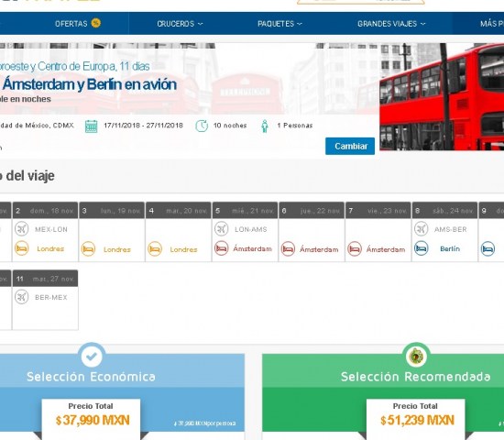Expand the CRUCEROS dropdown menu

(180, 24)
